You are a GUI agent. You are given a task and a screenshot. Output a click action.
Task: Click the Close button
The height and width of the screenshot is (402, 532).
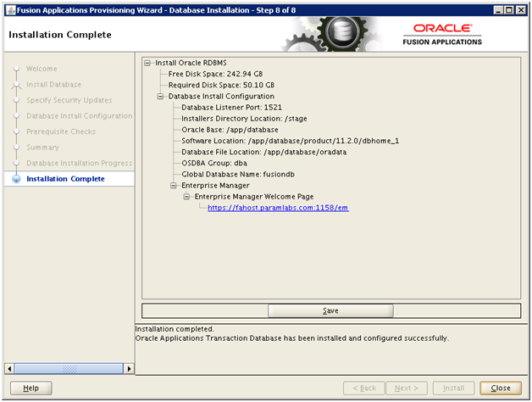pos(501,388)
